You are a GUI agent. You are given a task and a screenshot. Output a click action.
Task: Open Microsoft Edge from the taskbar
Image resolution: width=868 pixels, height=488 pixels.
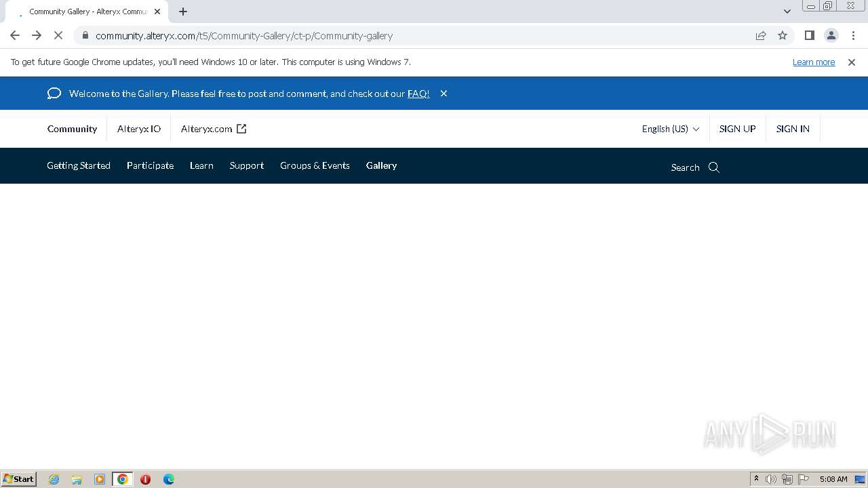(169, 479)
